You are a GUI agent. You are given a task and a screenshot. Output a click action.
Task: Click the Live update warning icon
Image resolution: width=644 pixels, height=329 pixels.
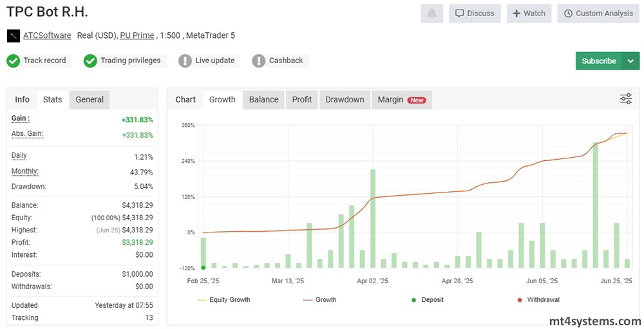185,61
